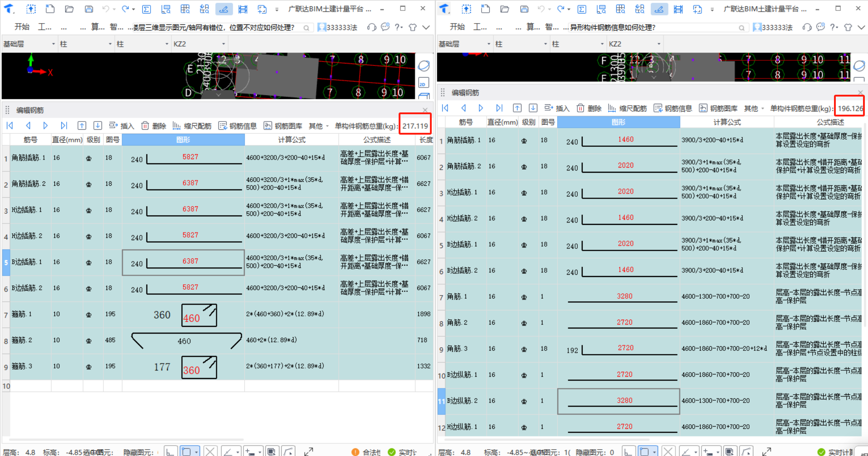This screenshot has width=868, height=456.
Task: Go to first rebar row in left panel
Action: tap(10, 126)
